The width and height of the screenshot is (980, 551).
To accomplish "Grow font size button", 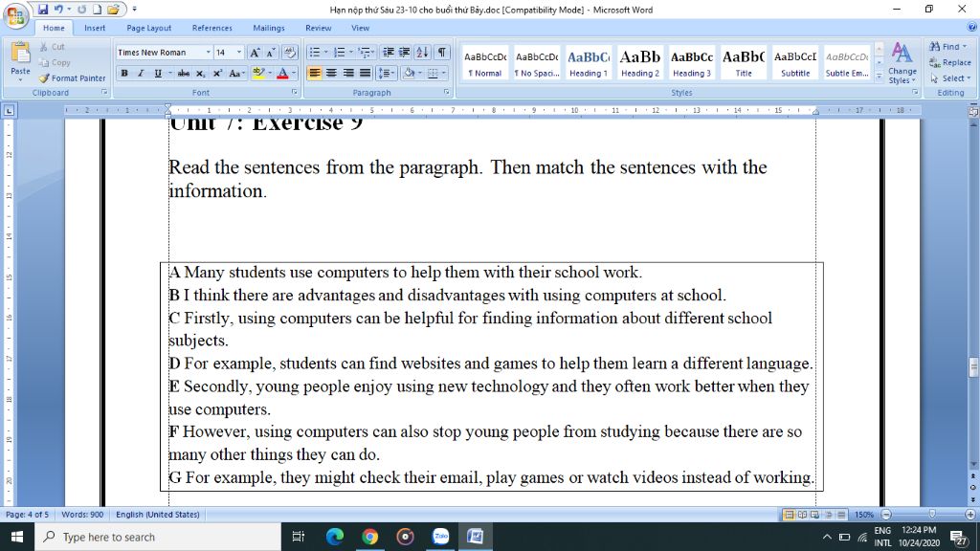I will tap(255, 53).
